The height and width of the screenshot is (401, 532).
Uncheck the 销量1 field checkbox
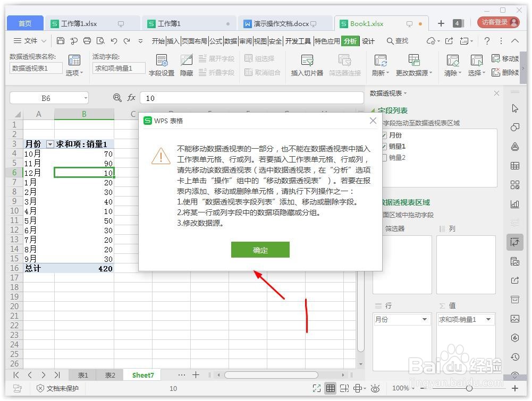[384, 146]
